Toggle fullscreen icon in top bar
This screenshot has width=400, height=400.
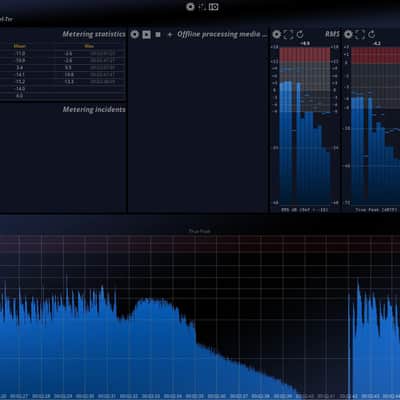[202, 7]
